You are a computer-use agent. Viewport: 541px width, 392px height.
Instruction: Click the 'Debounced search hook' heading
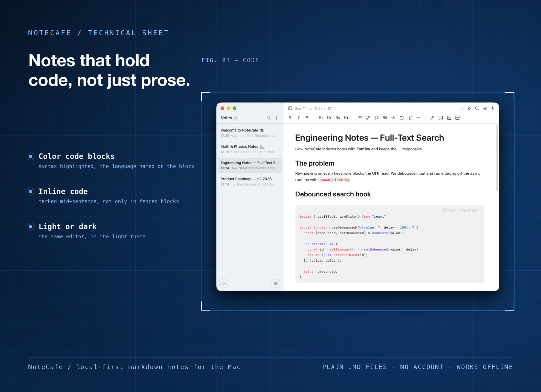coord(333,194)
